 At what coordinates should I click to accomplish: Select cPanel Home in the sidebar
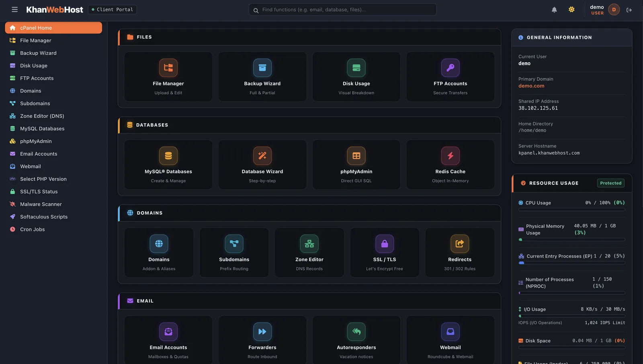pos(53,28)
